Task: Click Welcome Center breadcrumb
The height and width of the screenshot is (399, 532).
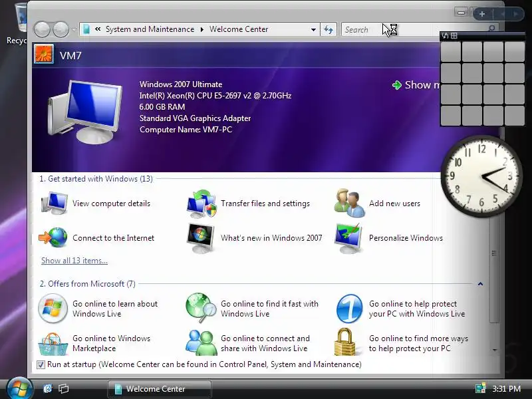Action: [x=239, y=29]
